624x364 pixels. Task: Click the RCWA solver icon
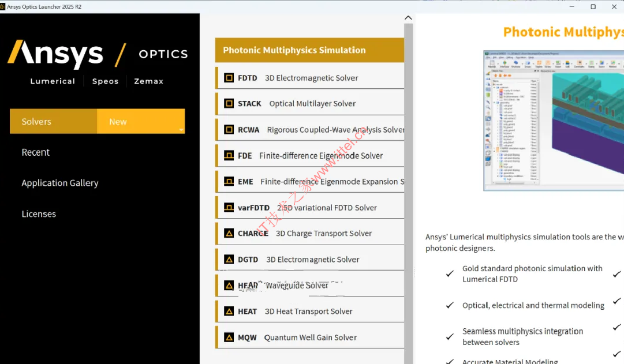229,130
